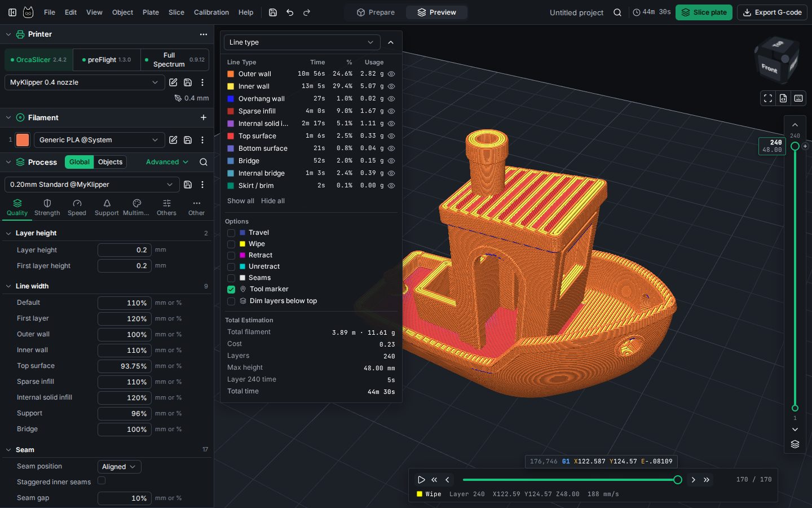This screenshot has height=508, width=812.
Task: Switch to the Strength tab
Action: [47, 207]
